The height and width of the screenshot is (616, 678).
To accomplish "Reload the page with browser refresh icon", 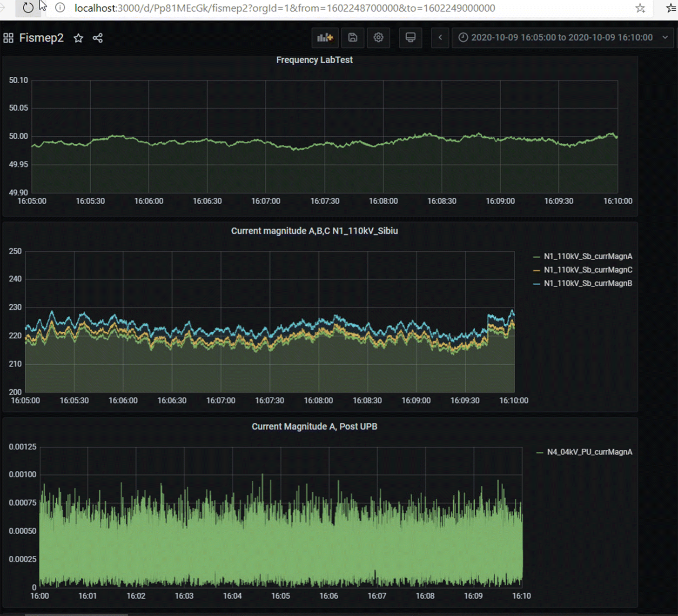I will (x=28, y=8).
